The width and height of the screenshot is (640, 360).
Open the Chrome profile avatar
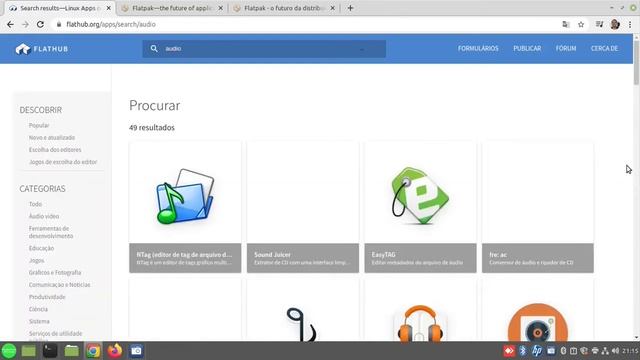tap(615, 24)
